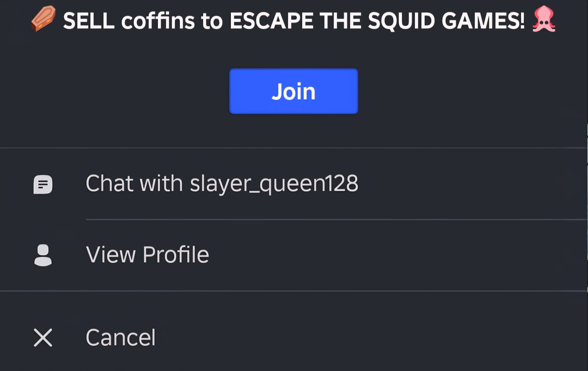Tap the person silhouette profile icon
This screenshot has width=588, height=371.
pos(43,255)
